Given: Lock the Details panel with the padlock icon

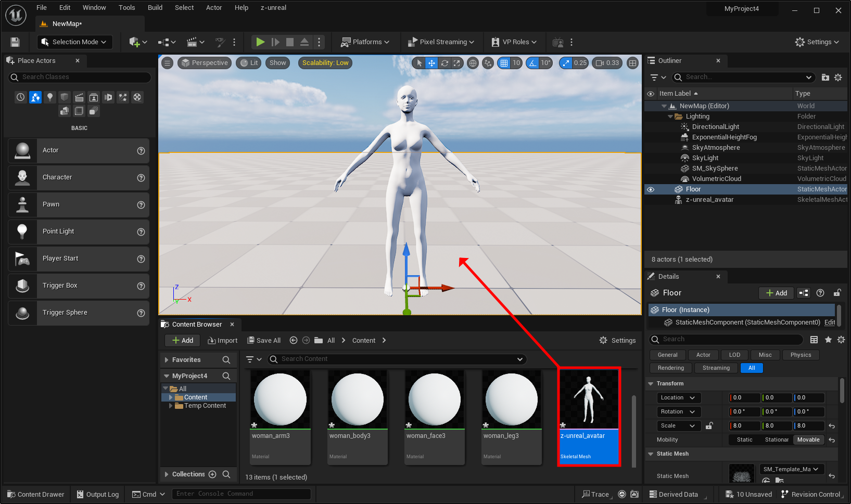Looking at the screenshot, I should (x=837, y=293).
